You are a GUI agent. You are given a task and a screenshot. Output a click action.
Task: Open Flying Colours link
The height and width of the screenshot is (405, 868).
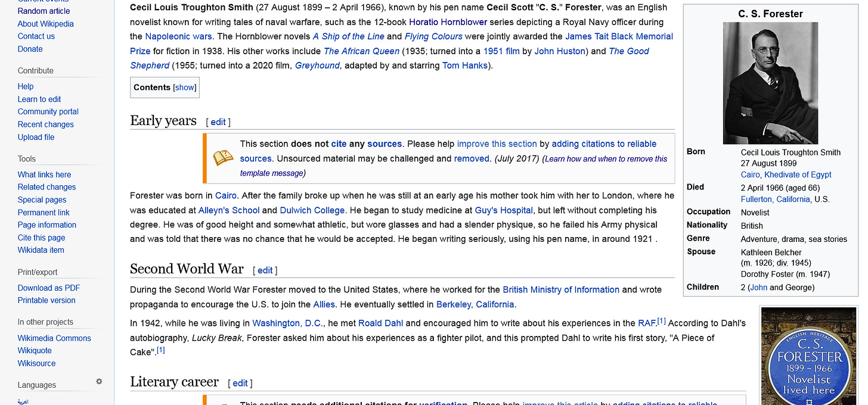click(433, 36)
